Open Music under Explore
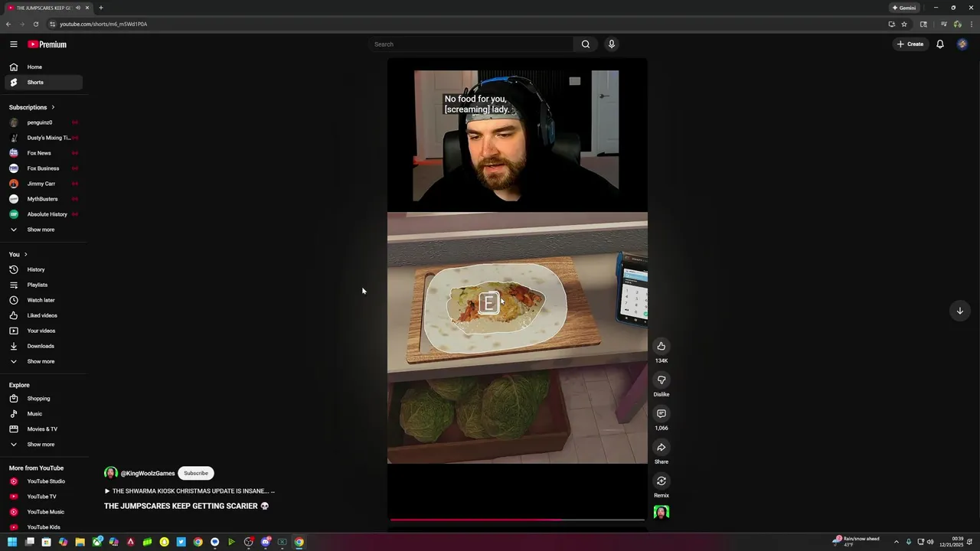The height and width of the screenshot is (551, 980). tap(44, 414)
